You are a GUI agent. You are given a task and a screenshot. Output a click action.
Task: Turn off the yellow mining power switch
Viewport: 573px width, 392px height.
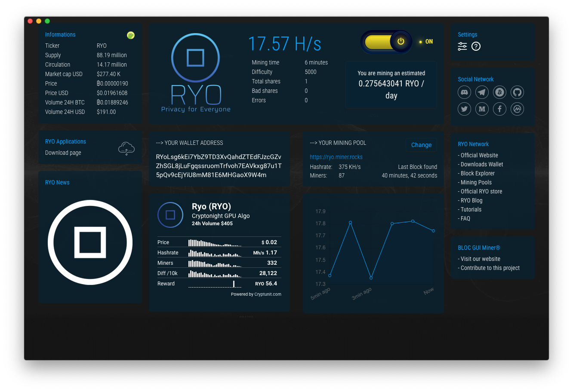pos(386,42)
